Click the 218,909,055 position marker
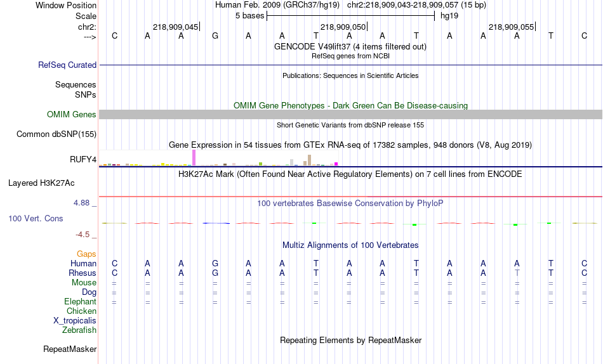The width and height of the screenshot is (603, 364). point(512,27)
